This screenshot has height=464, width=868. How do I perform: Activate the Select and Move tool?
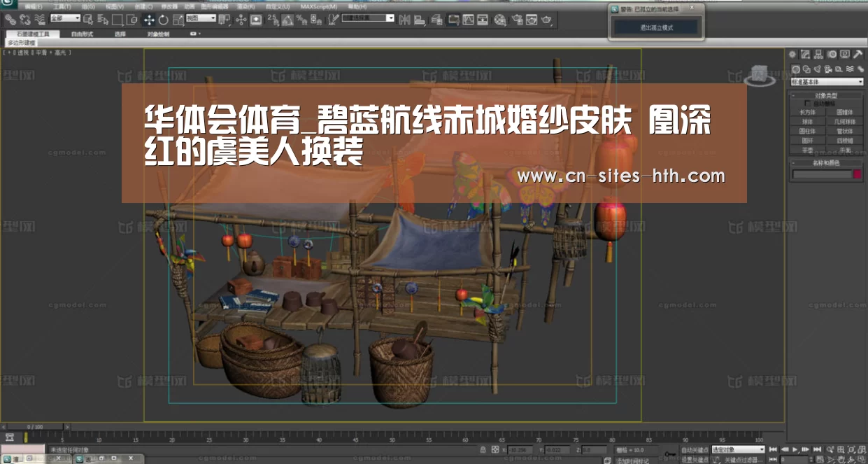pyautogui.click(x=149, y=20)
